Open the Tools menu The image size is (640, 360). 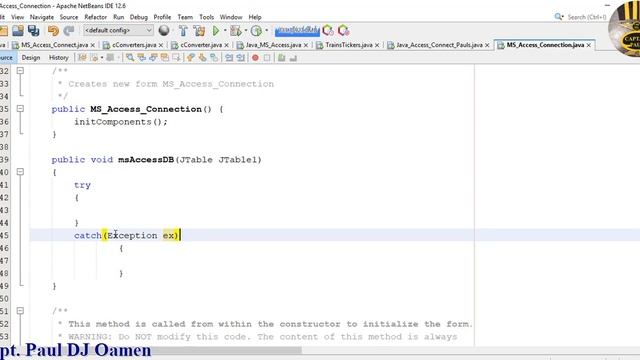coord(207,17)
